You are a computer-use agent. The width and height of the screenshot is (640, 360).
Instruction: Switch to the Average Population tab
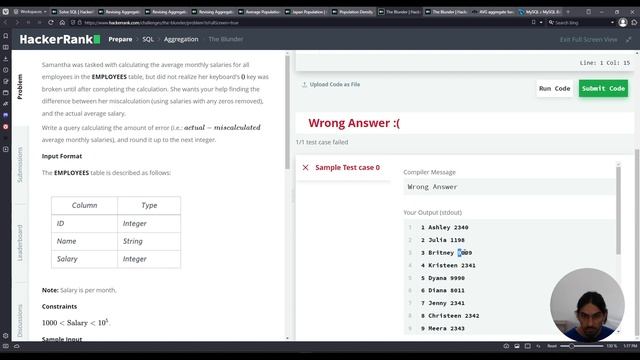pyautogui.click(x=259, y=12)
